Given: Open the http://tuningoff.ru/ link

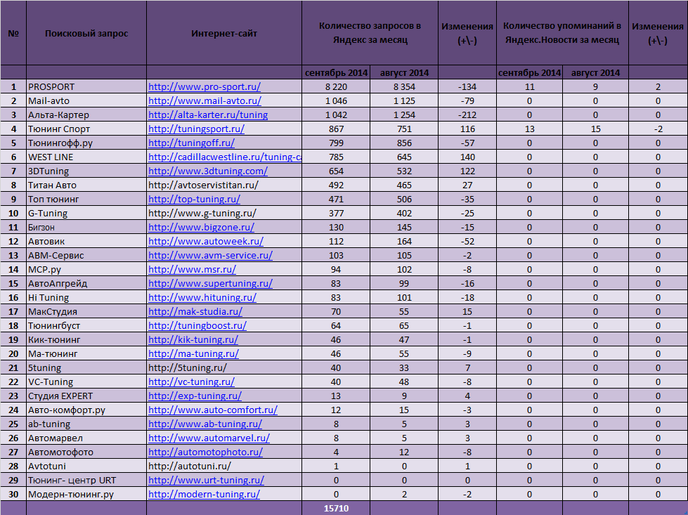Looking at the screenshot, I should tap(191, 143).
